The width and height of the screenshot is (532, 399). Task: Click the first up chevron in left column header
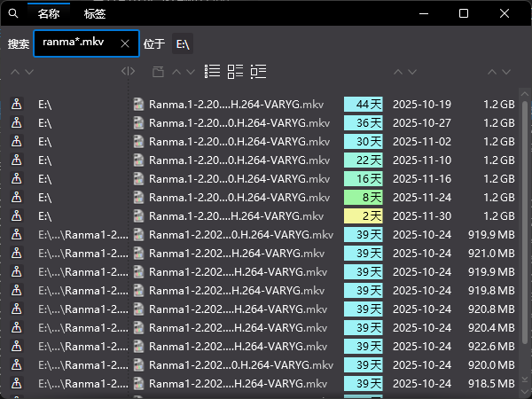(15, 71)
